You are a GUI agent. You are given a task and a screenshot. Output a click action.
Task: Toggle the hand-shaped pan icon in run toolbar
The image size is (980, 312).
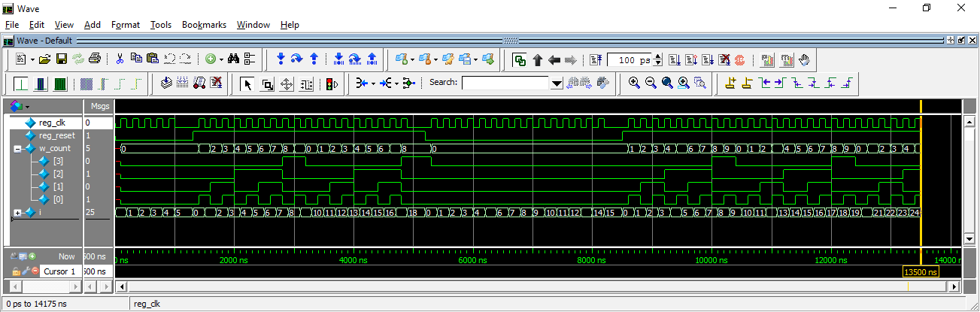[x=803, y=59]
